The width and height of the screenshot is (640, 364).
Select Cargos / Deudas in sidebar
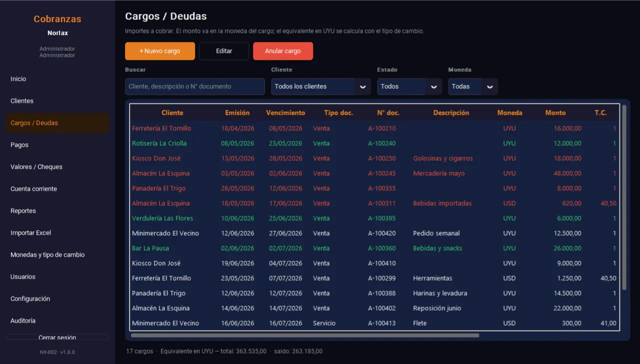[57, 123]
